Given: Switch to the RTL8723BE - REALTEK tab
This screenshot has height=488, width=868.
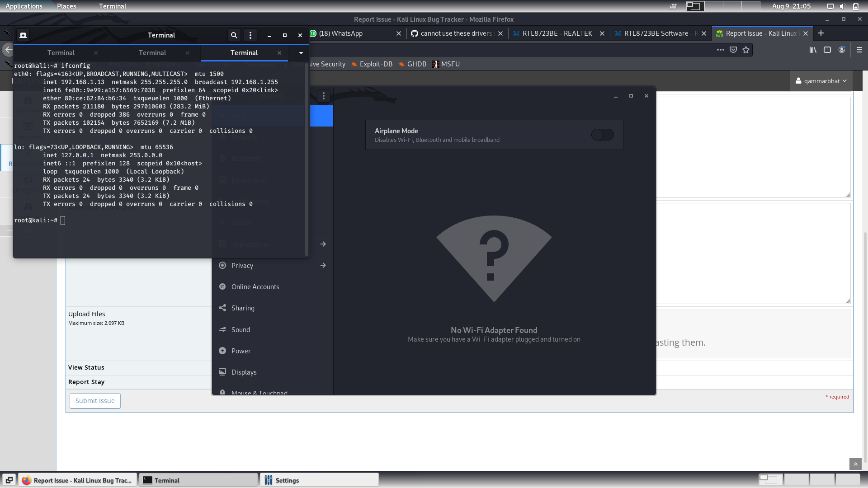Looking at the screenshot, I should pyautogui.click(x=557, y=33).
